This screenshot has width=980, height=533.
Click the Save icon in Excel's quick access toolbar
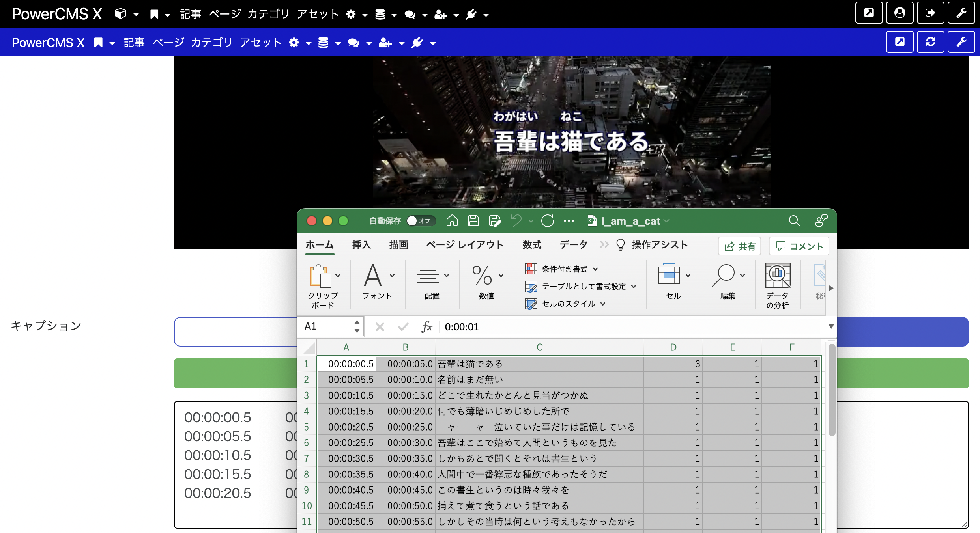[x=473, y=221]
